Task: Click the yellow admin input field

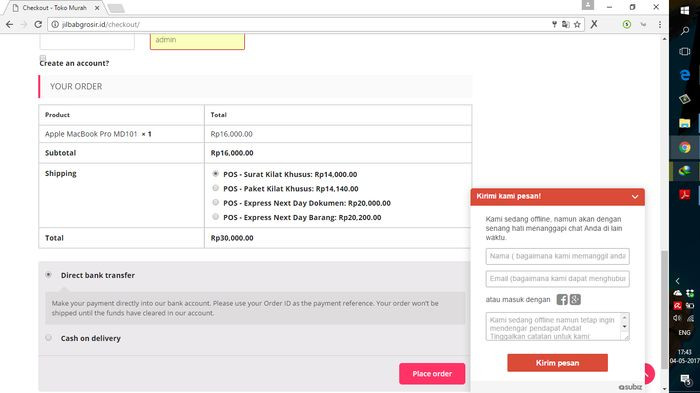Action: (197, 41)
